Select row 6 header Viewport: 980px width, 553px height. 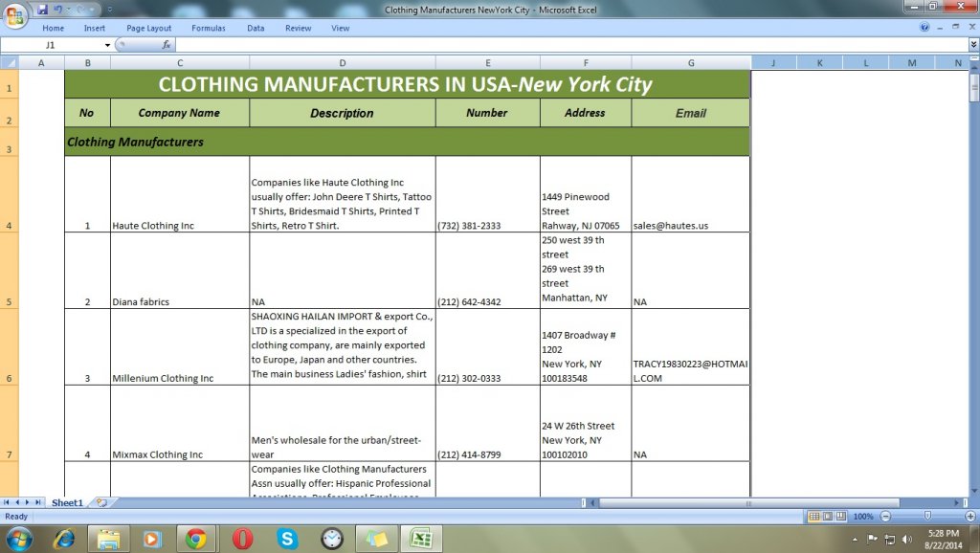[x=10, y=346]
